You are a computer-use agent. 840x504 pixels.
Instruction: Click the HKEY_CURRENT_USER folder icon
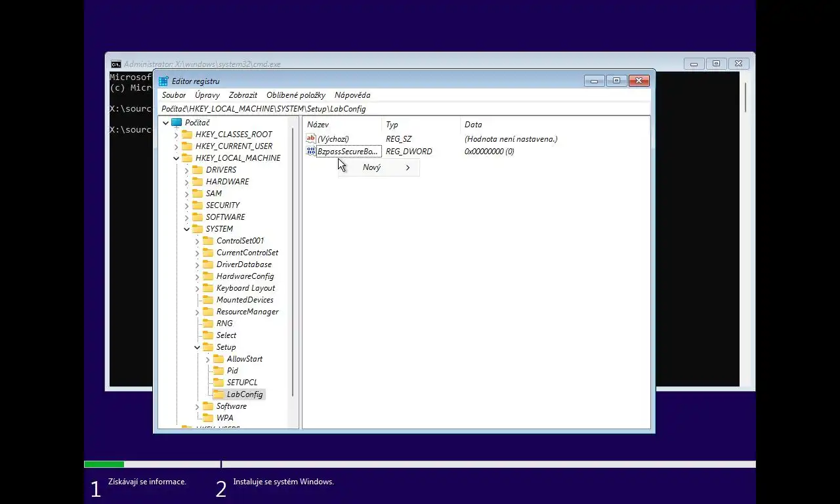(187, 146)
